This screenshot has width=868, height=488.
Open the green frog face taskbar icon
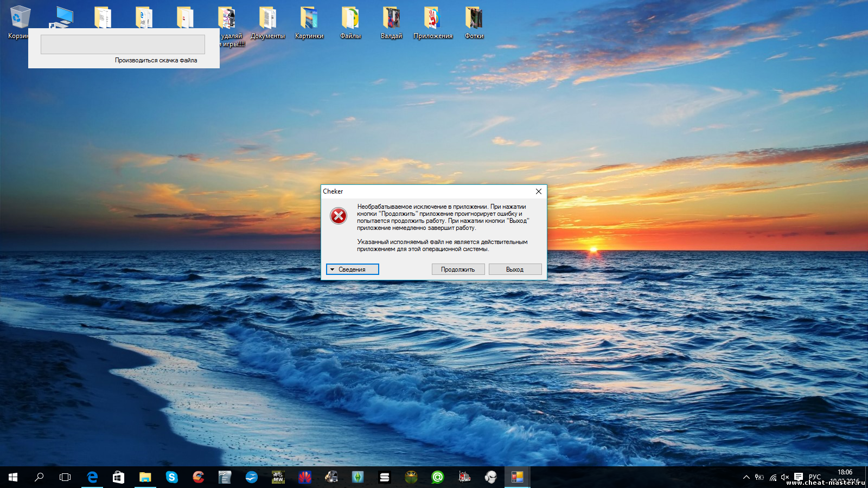(411, 477)
